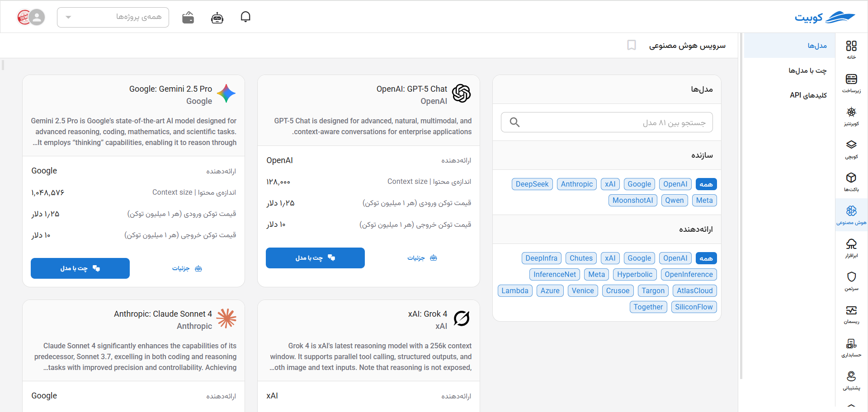868x412 pixels.
Task: Click the xAI logo on Grok 4 card
Action: 462,318
